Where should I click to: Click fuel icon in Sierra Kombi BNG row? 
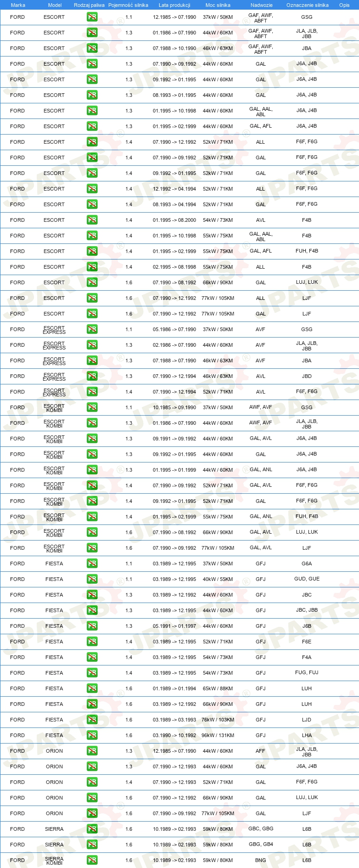pyautogui.click(x=92, y=860)
